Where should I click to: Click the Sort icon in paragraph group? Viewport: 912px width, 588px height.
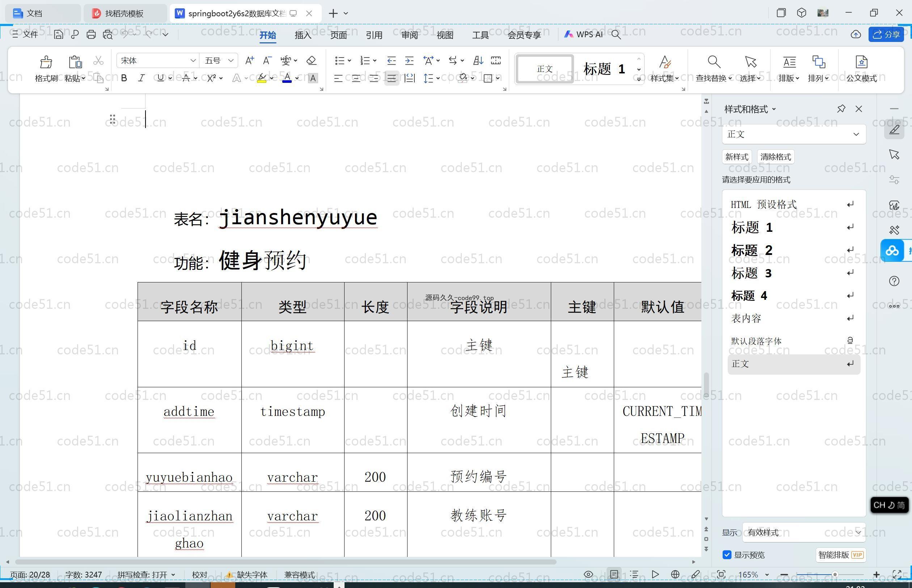coord(478,60)
